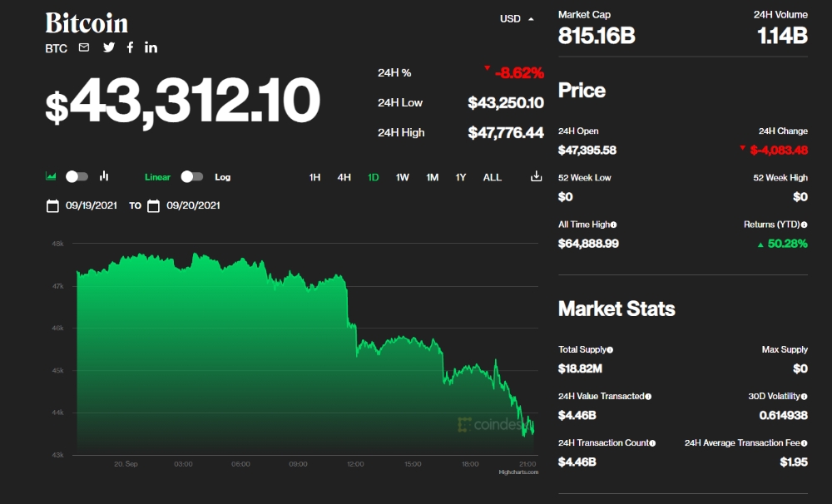Click the All Time High value $64,888.99
Screen dimensions: 832x504
[588, 244]
